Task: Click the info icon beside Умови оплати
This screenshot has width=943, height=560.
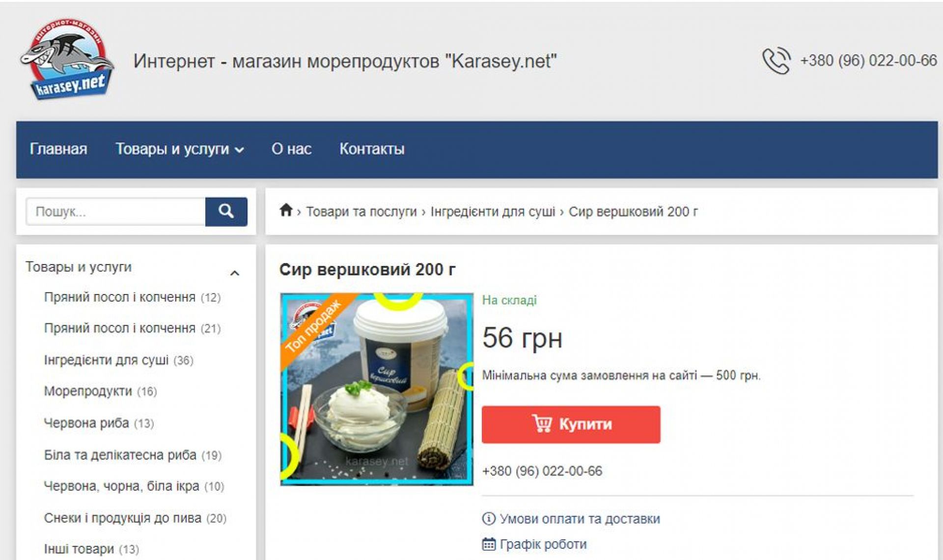Action: pyautogui.click(x=489, y=518)
